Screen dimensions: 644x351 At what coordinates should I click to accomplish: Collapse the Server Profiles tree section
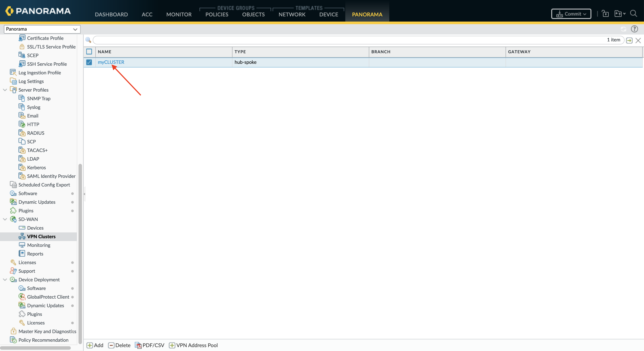click(x=5, y=90)
